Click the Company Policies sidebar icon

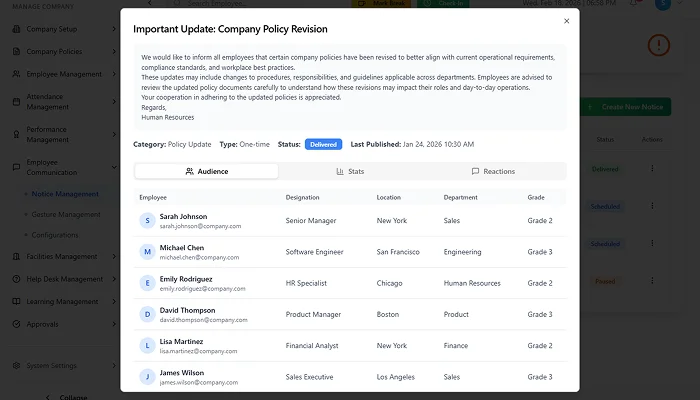[x=16, y=51]
